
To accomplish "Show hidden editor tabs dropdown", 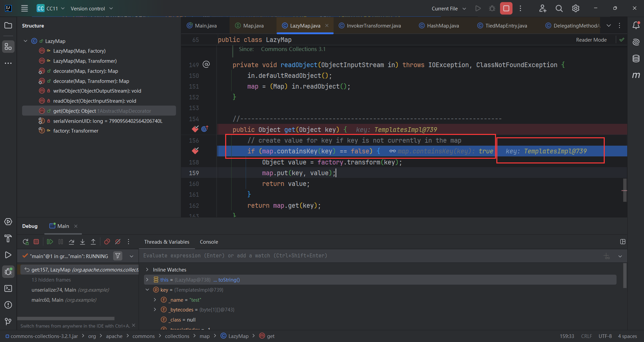I will coord(609,26).
